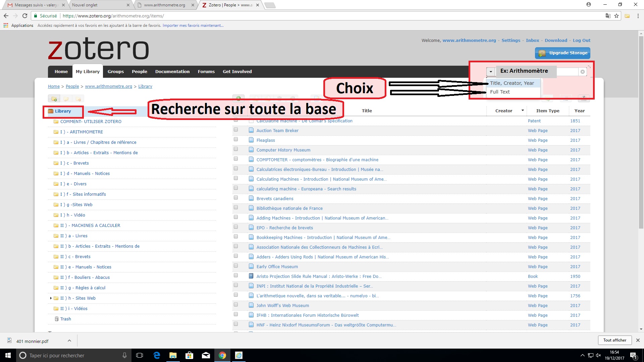644x362 pixels.
Task: Click the folder icon beside COMMENT- UTILISER ZOTERO
Action: [56, 122]
